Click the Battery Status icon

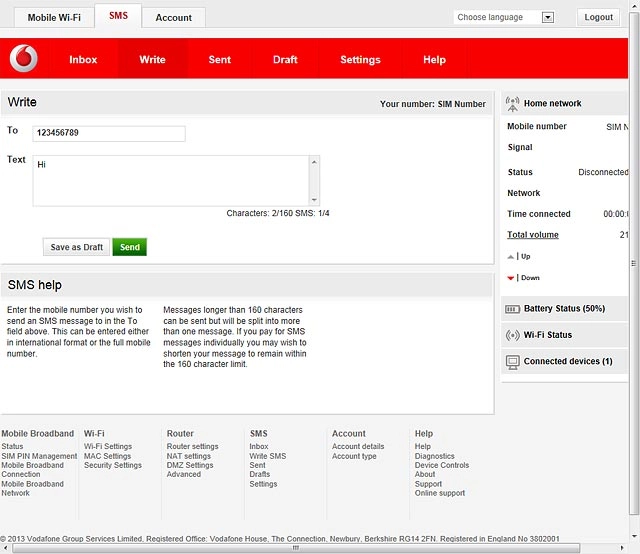[512, 309]
